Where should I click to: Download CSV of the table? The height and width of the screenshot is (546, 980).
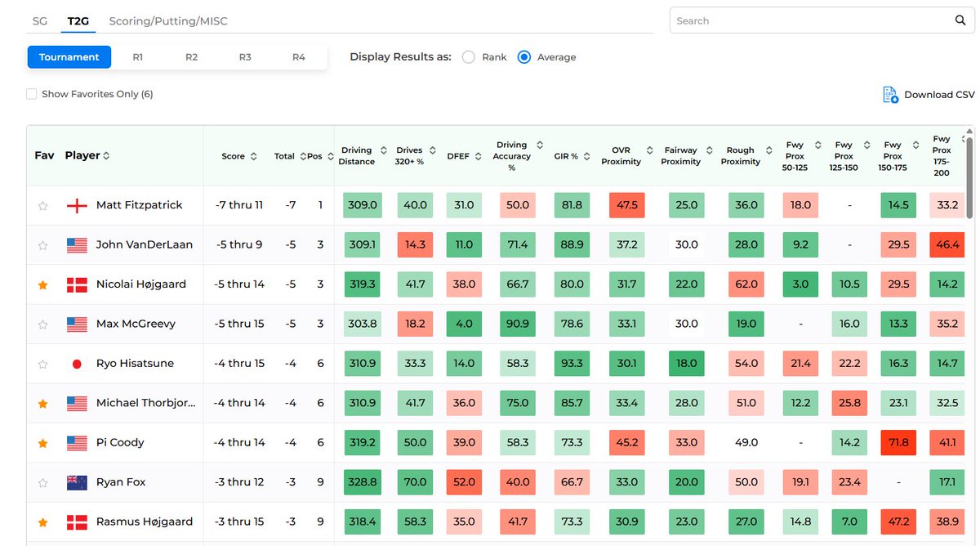click(x=929, y=95)
